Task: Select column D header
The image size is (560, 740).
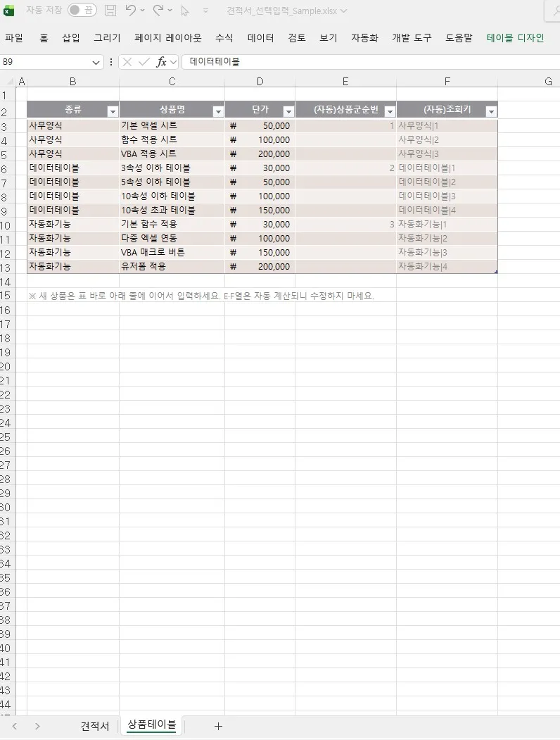Action: (x=260, y=82)
